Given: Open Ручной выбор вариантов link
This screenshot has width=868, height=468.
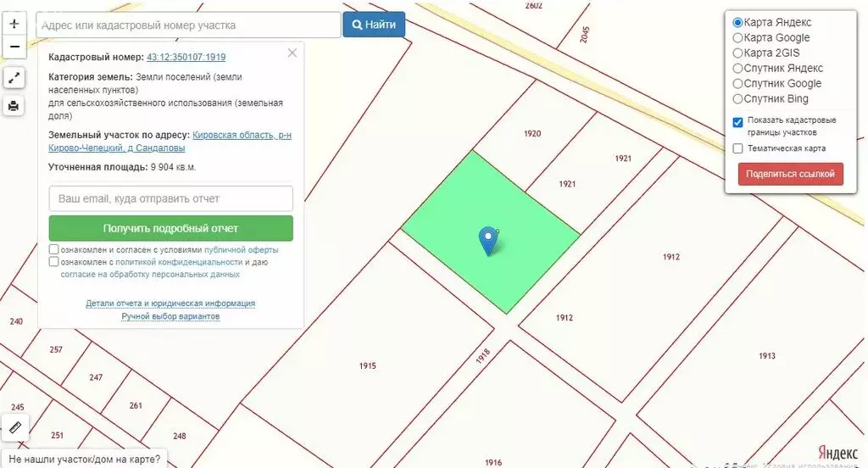Looking at the screenshot, I should (x=170, y=316).
